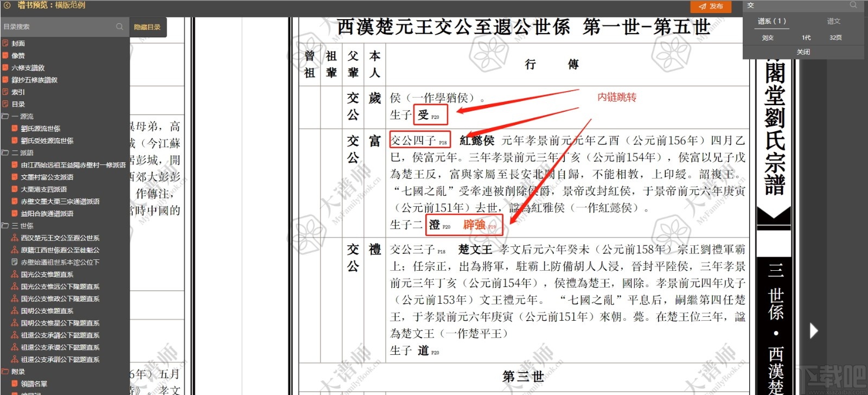Click the tree icon beside 国光公支惟远公下隆题直系
Viewport: 868px width, 395px height.
(x=15, y=286)
